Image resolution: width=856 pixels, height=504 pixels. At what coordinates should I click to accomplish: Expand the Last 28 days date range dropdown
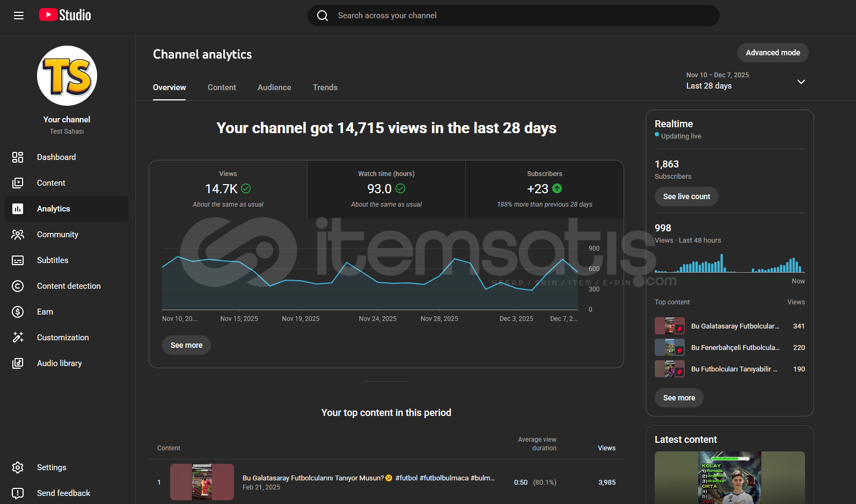pos(801,82)
